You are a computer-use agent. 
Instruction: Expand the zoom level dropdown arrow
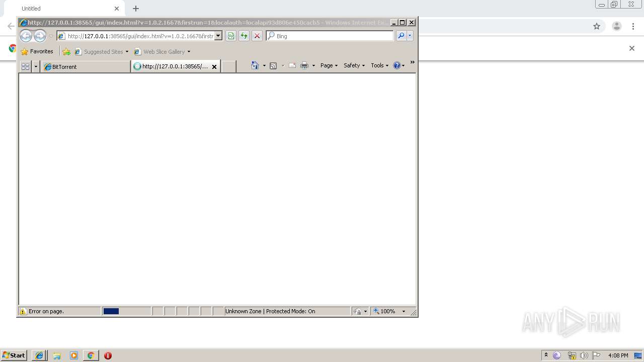click(x=404, y=311)
